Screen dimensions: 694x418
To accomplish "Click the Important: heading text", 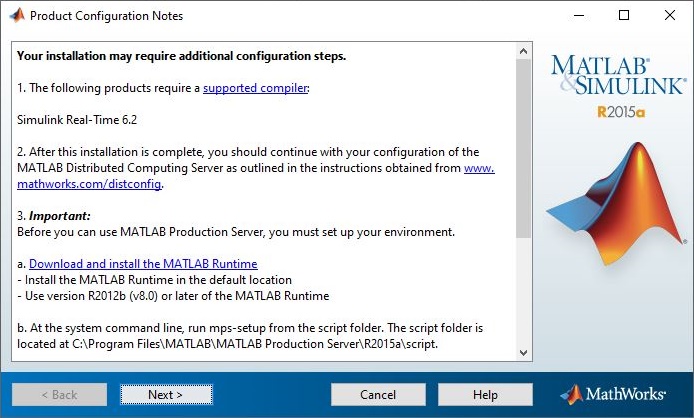I will tap(59, 216).
